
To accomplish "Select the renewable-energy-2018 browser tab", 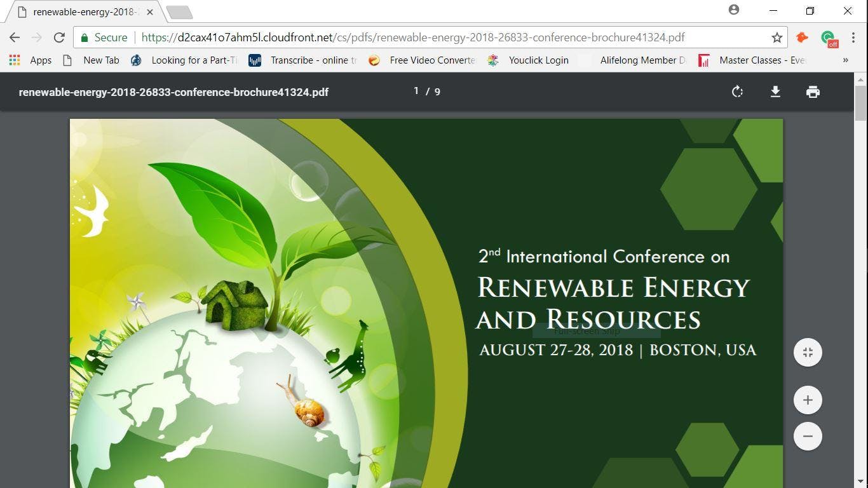I will pyautogui.click(x=85, y=12).
